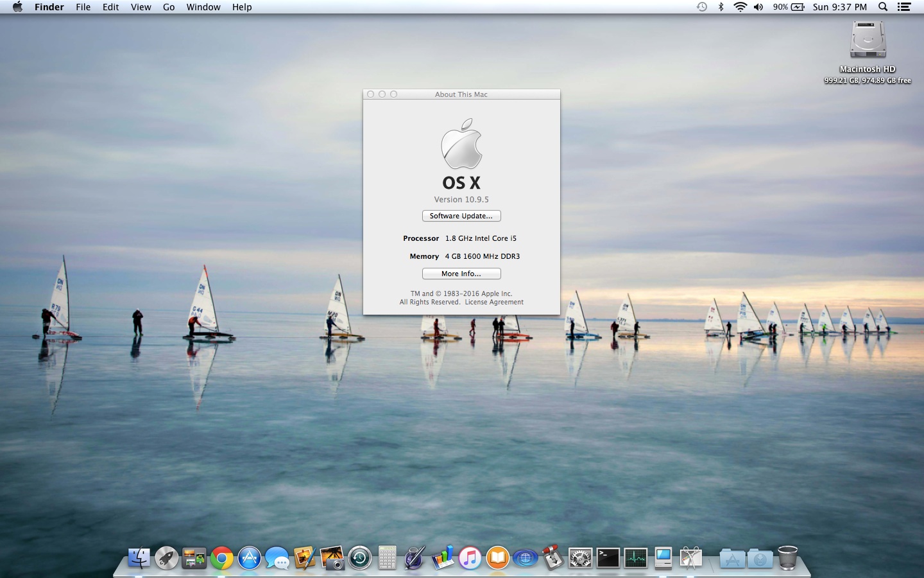Open the View menu in Finder
The width and height of the screenshot is (924, 578).
click(x=141, y=7)
